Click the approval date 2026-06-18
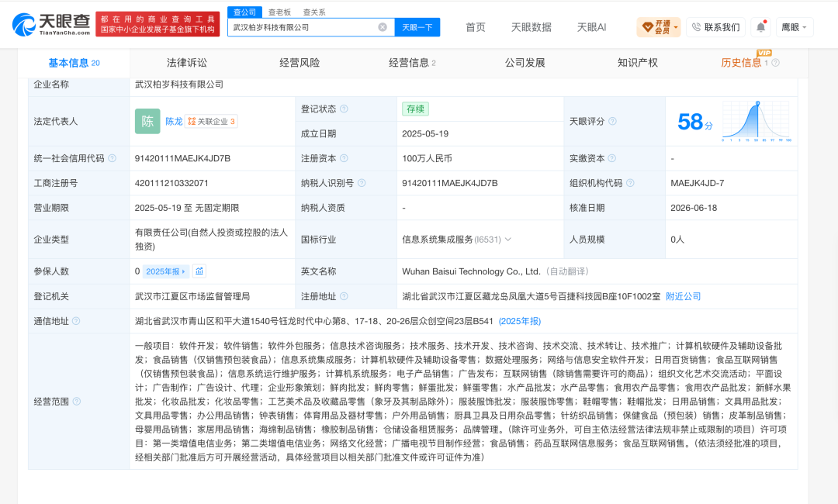 point(694,208)
